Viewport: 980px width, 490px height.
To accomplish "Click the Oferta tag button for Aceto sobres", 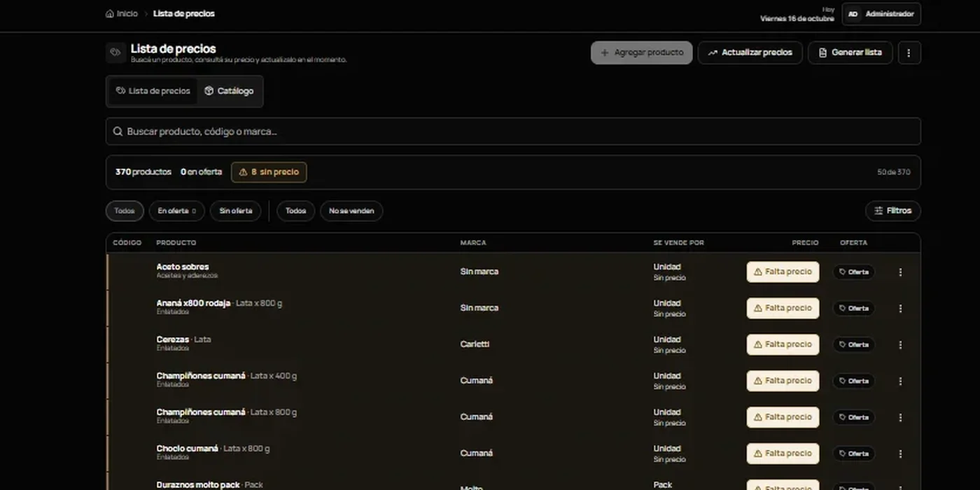I will [853, 272].
